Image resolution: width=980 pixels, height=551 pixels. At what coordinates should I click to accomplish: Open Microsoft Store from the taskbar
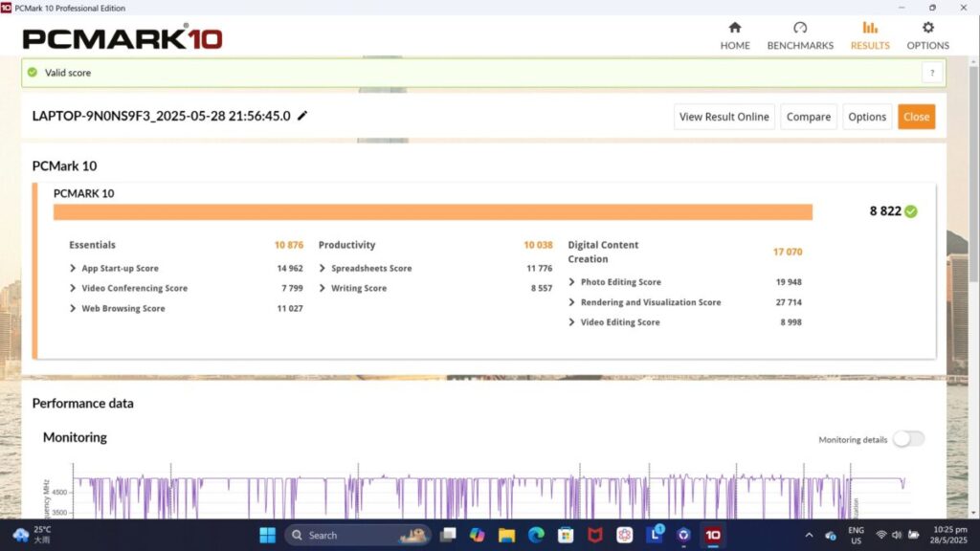point(566,535)
